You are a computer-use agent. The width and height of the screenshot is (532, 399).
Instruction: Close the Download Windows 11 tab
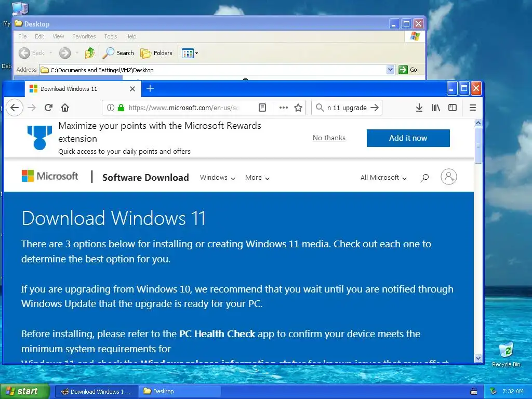point(132,89)
